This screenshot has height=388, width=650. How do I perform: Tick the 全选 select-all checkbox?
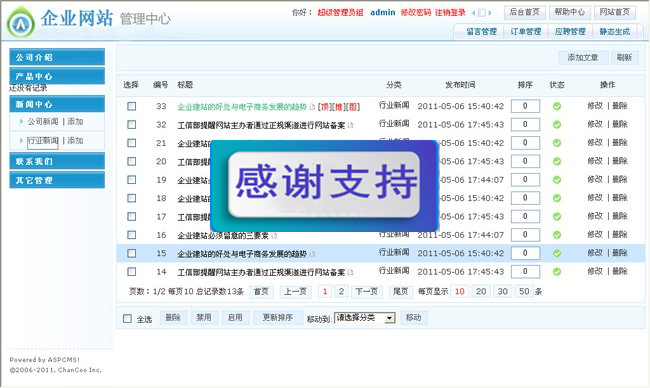click(127, 318)
